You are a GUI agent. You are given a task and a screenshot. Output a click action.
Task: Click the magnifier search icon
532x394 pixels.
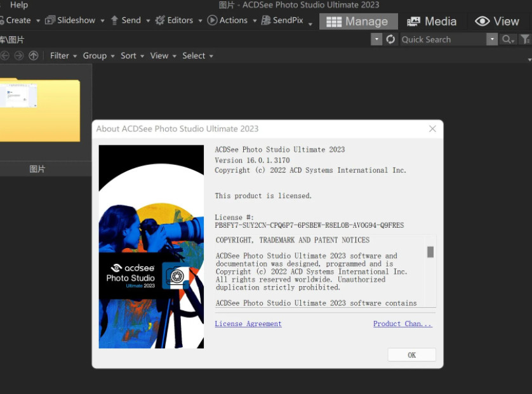(x=507, y=39)
